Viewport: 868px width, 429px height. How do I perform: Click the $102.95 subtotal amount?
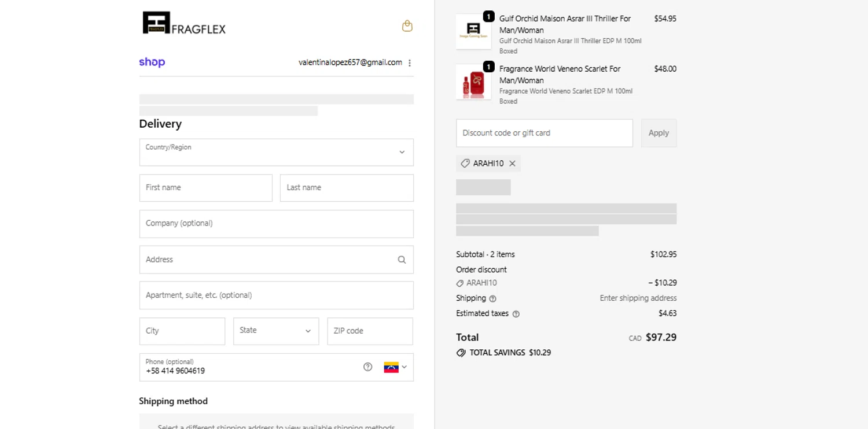pyautogui.click(x=663, y=254)
